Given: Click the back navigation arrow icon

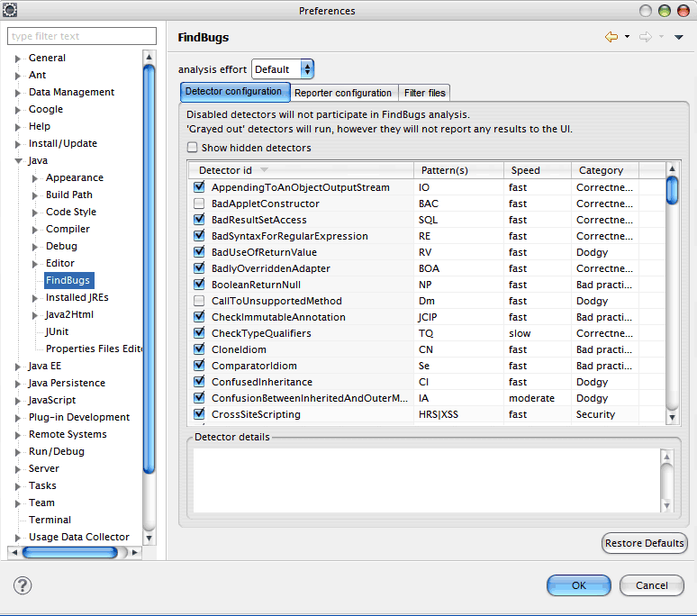Looking at the screenshot, I should tap(611, 37).
